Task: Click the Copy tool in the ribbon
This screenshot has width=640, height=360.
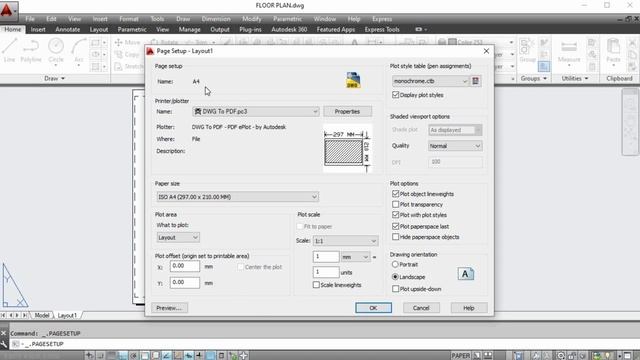Action: 127,54
